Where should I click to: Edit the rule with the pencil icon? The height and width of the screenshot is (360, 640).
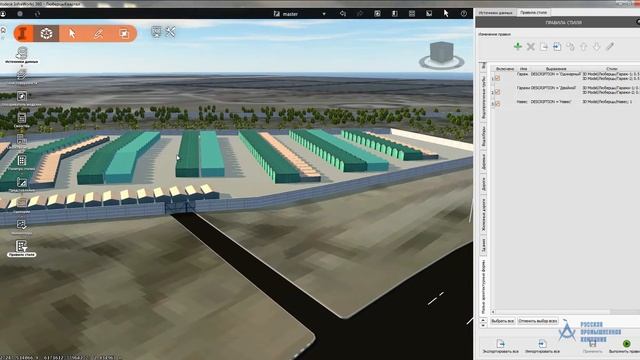[x=610, y=47]
